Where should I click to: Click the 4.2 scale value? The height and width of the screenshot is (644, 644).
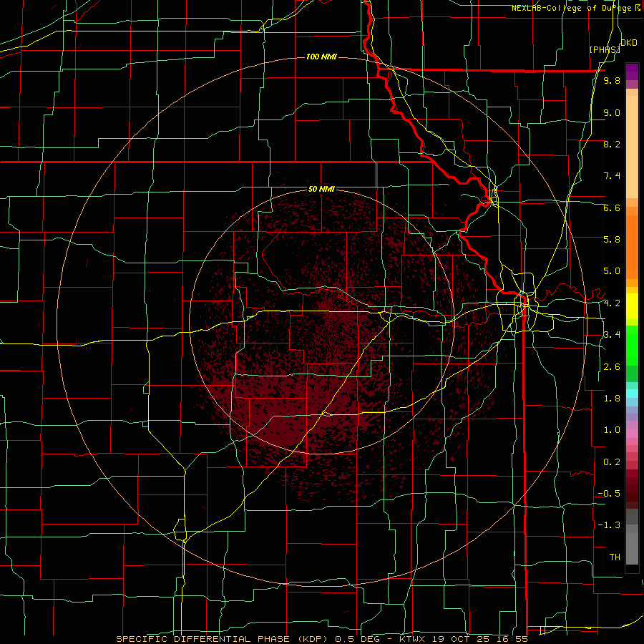[612, 303]
